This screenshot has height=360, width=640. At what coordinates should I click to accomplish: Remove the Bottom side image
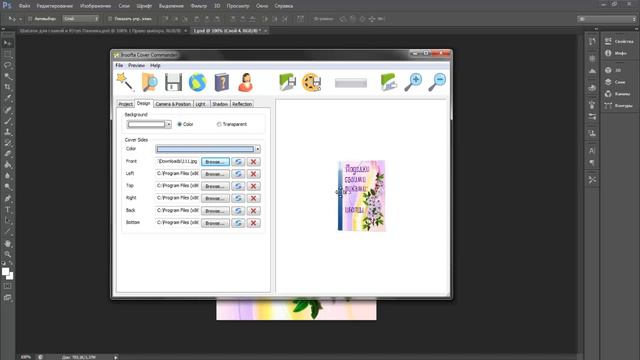[x=253, y=223]
